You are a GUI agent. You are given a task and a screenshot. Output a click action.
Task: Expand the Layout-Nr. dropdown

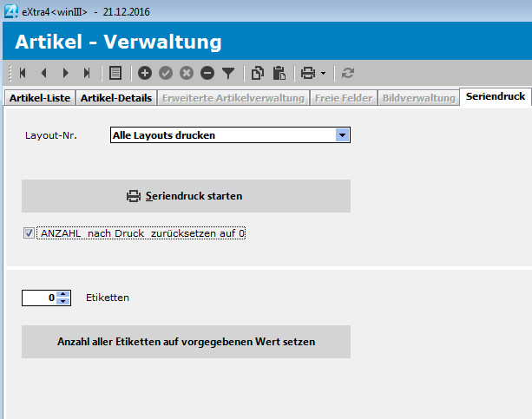tap(342, 135)
